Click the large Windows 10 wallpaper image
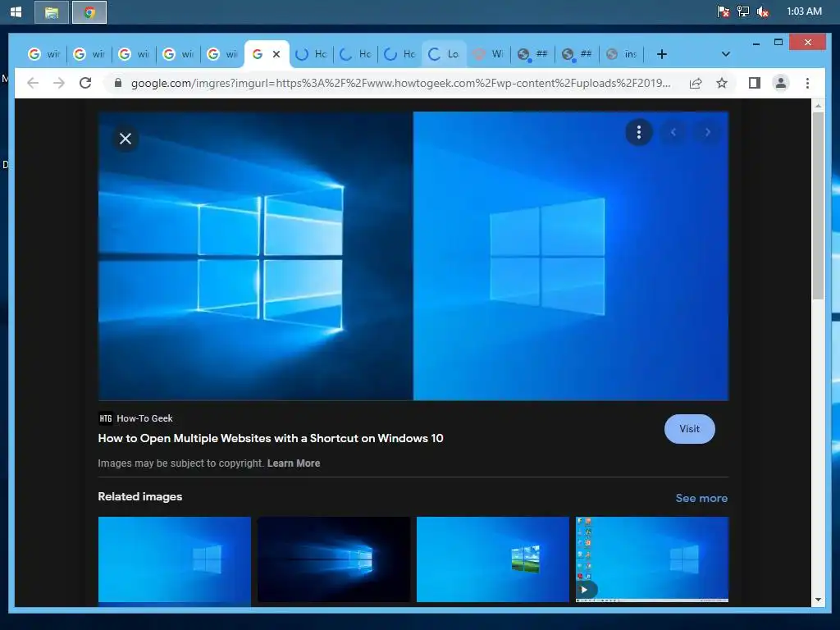This screenshot has height=630, width=840. (x=413, y=256)
